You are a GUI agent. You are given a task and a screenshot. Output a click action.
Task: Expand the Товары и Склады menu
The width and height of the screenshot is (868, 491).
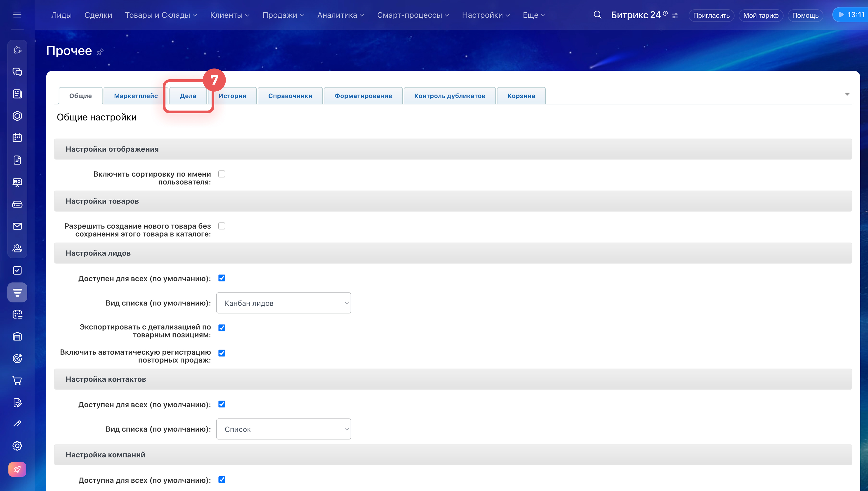[161, 15]
